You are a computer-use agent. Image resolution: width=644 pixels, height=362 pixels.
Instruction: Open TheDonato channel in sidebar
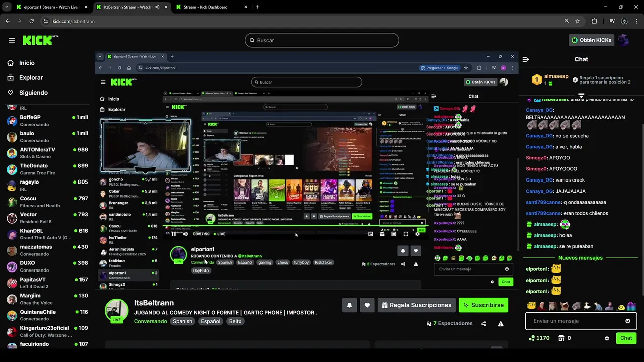tap(47, 169)
